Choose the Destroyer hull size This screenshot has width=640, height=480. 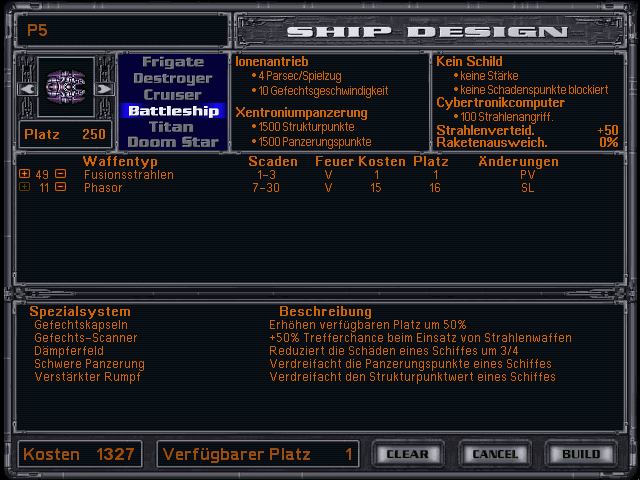pyautogui.click(x=172, y=78)
